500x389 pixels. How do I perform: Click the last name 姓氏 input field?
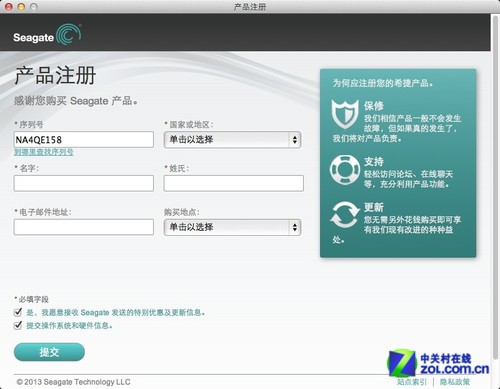[x=234, y=183]
